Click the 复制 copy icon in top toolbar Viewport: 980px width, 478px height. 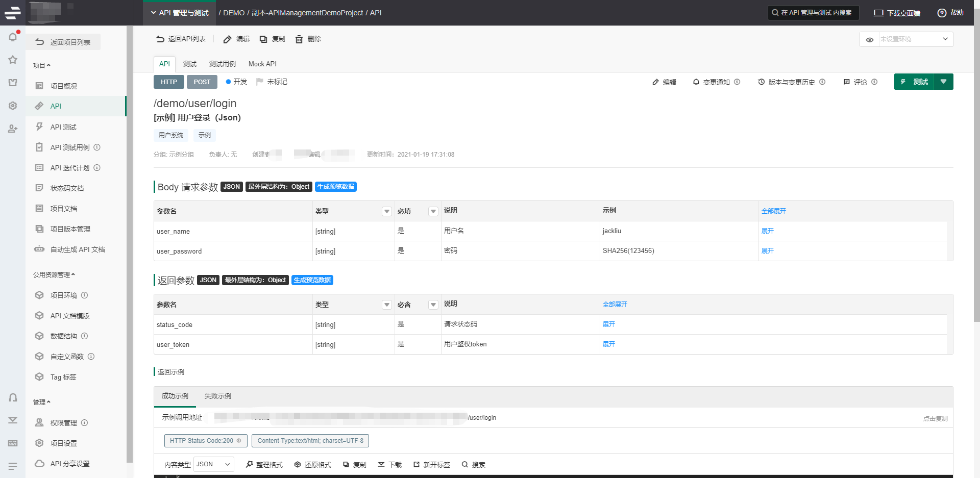263,39
